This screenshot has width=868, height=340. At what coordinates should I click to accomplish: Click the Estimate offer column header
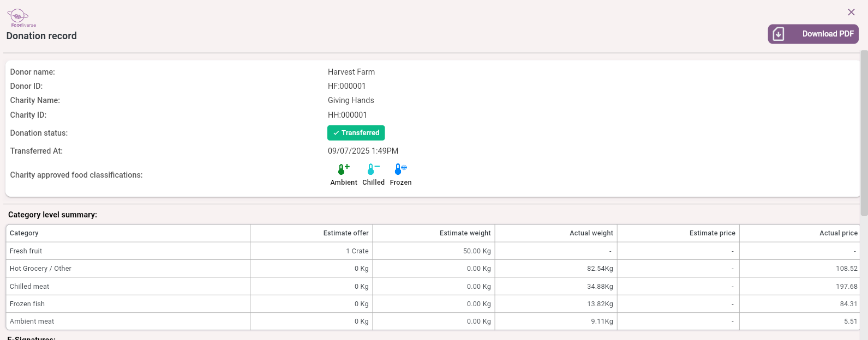click(345, 233)
